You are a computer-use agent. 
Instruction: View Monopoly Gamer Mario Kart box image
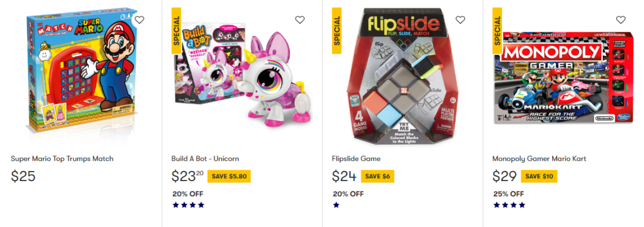point(563,77)
